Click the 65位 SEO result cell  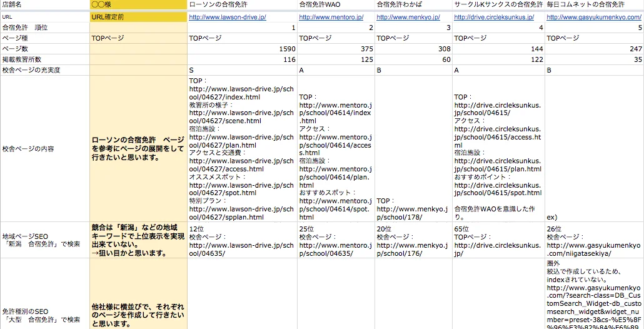[498, 240]
